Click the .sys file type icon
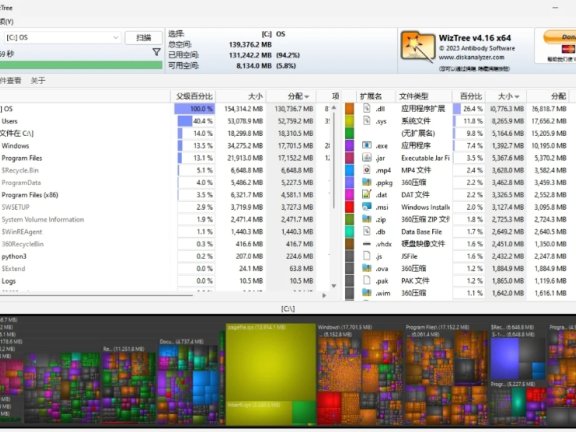The width and height of the screenshot is (576, 432). [367, 120]
